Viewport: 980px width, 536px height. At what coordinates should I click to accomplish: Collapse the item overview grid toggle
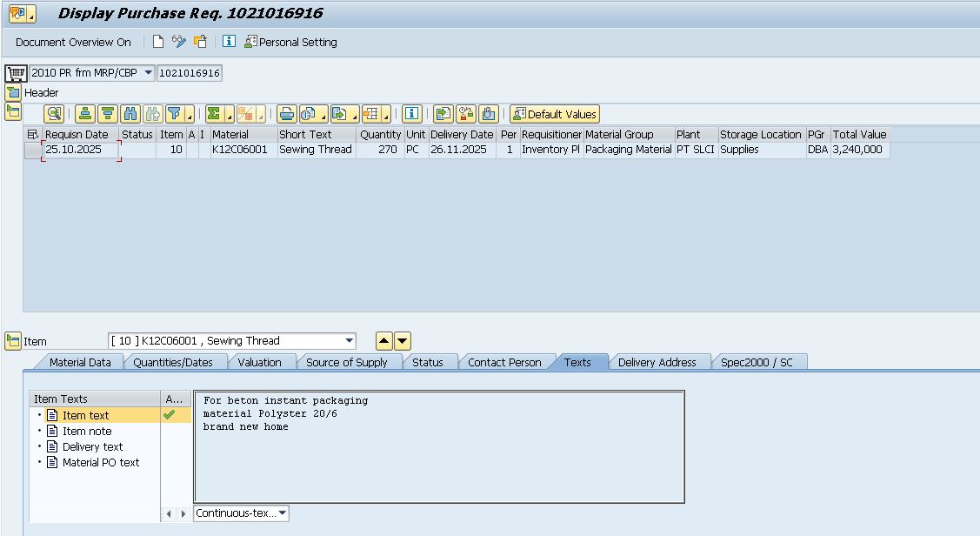12,111
